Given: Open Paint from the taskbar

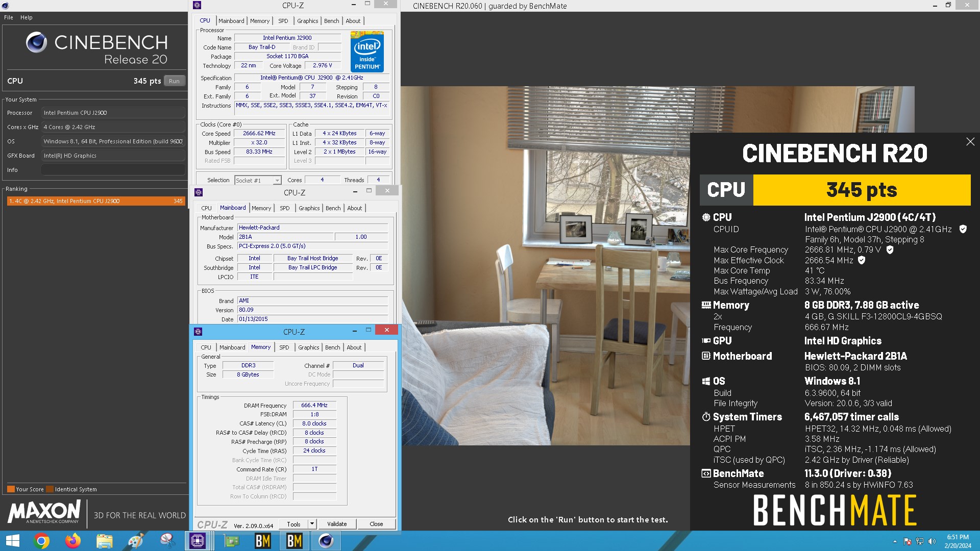Looking at the screenshot, I should click(136, 541).
